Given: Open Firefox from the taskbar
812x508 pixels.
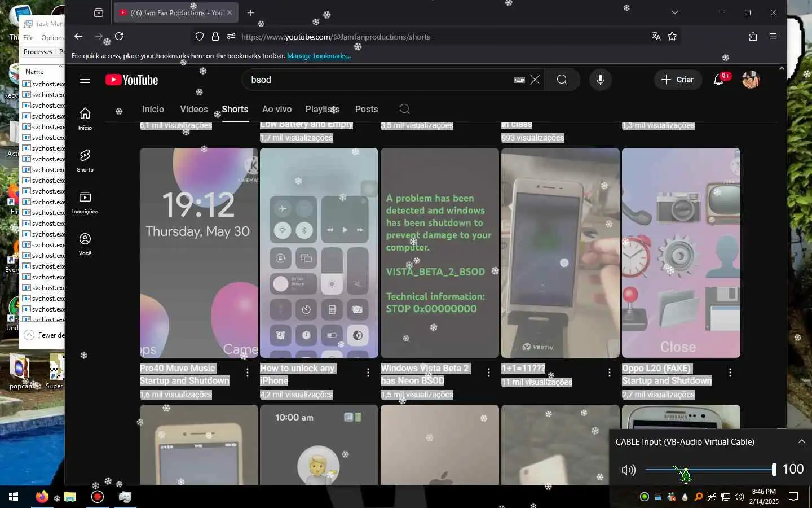Looking at the screenshot, I should (42, 497).
